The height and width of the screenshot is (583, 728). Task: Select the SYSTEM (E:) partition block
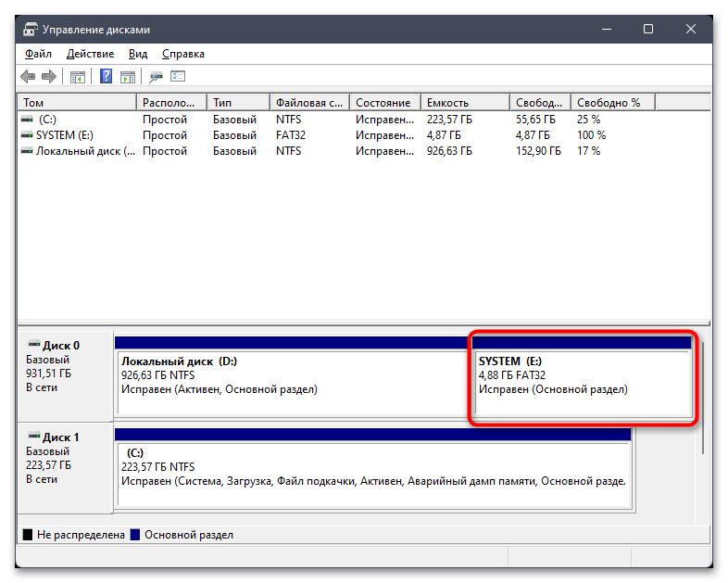583,375
